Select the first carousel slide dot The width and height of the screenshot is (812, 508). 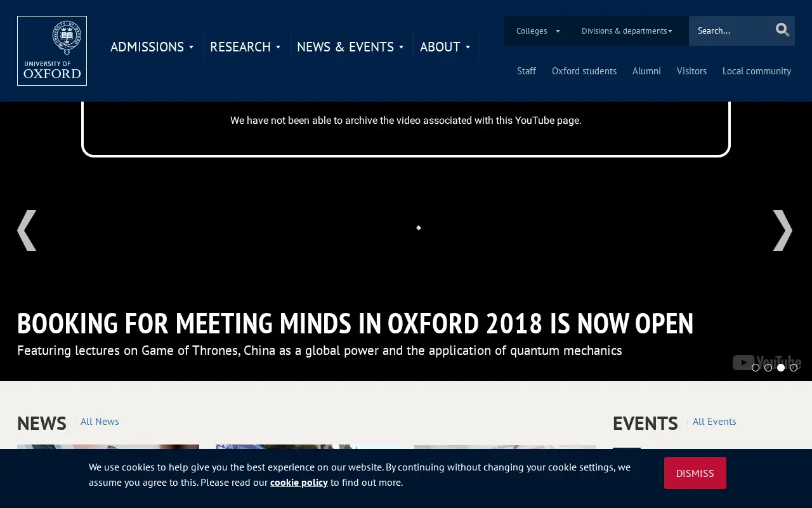[756, 368]
